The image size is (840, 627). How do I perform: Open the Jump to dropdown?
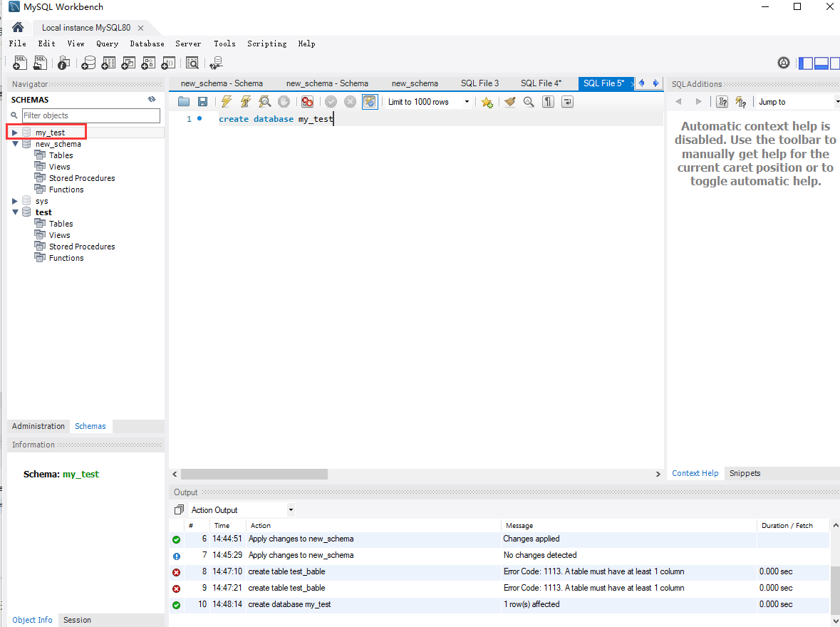tap(836, 102)
